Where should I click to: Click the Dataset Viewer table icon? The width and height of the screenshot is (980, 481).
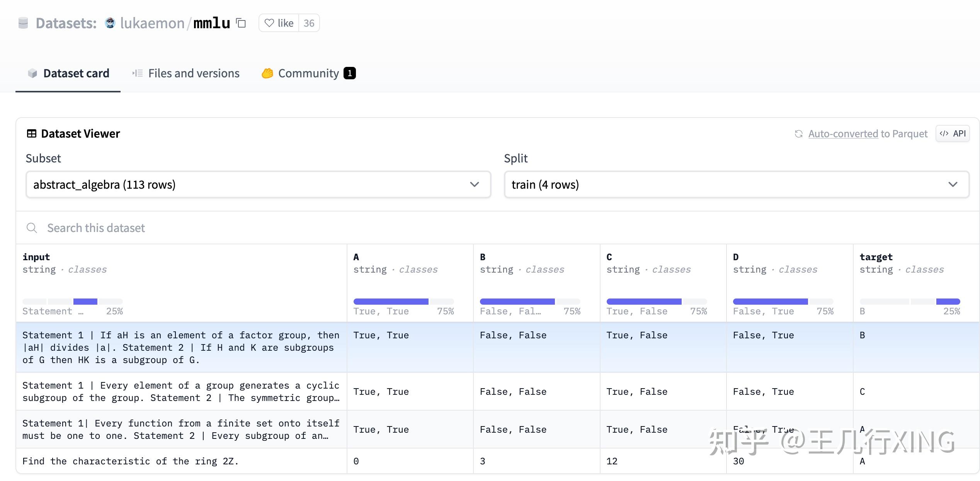pyautogui.click(x=31, y=134)
